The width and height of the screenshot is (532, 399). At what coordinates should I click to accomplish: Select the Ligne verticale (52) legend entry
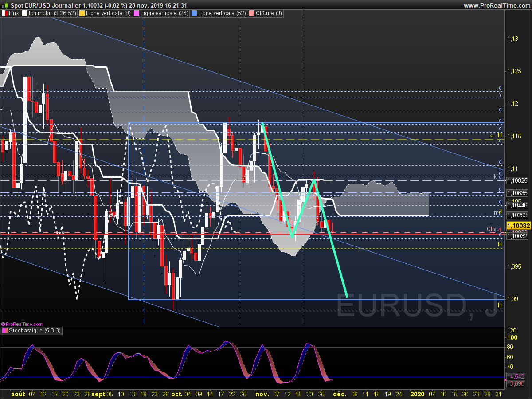[x=219, y=13]
